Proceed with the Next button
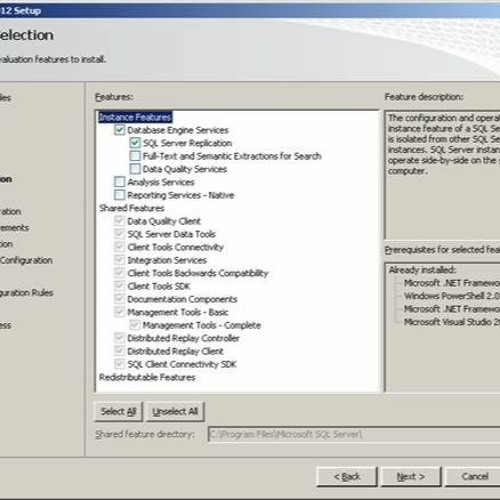 (411, 477)
